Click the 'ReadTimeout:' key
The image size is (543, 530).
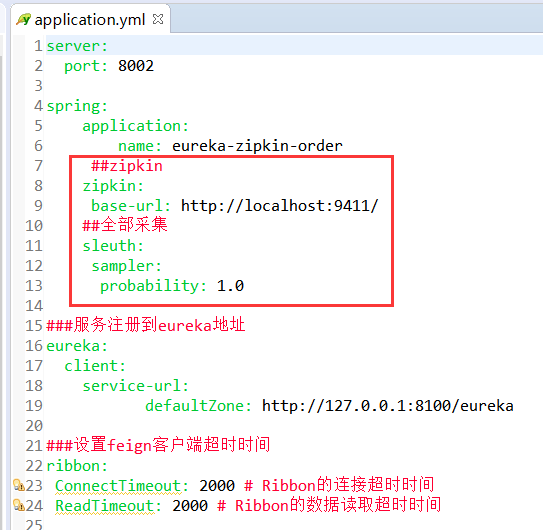[108, 506]
